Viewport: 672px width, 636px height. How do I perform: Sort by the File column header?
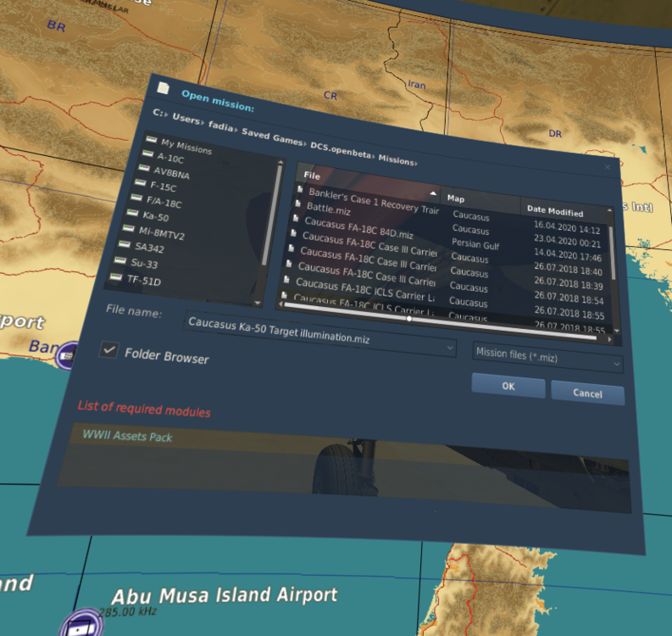312,176
